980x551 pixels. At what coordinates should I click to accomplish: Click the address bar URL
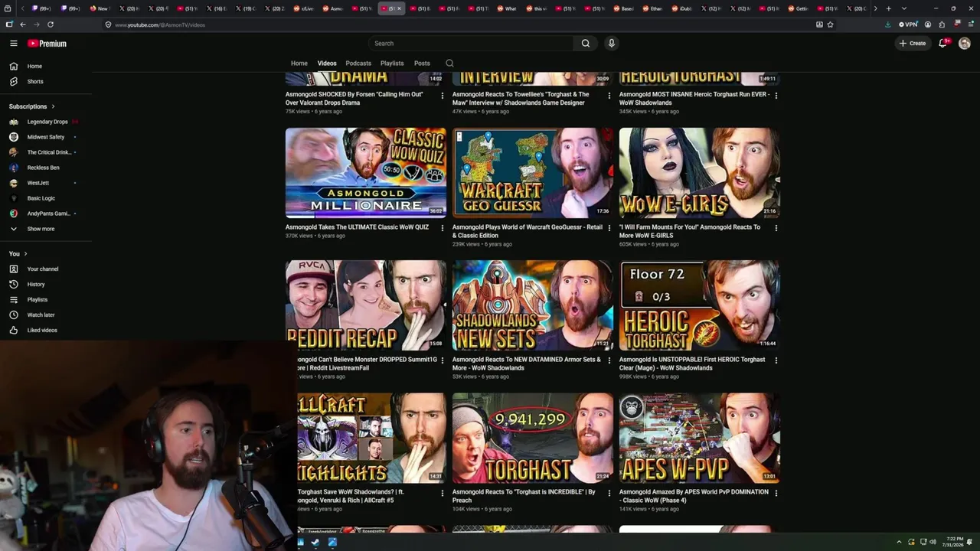click(x=160, y=24)
